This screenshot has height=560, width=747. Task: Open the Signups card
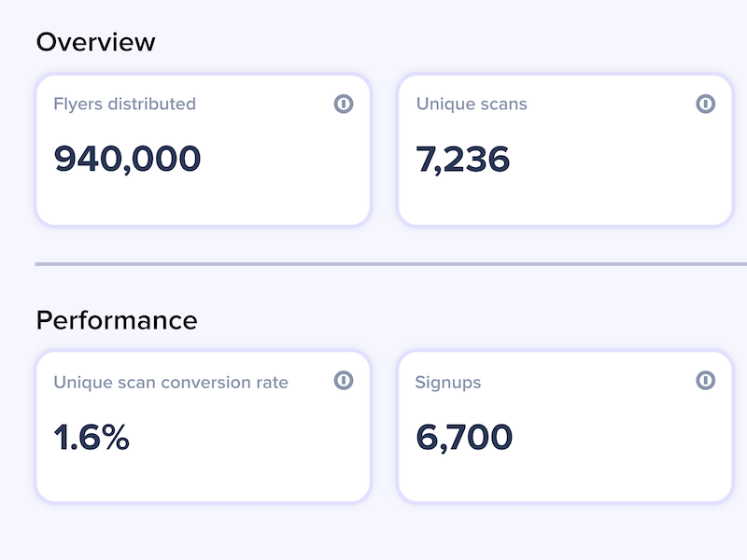pyautogui.click(x=565, y=427)
